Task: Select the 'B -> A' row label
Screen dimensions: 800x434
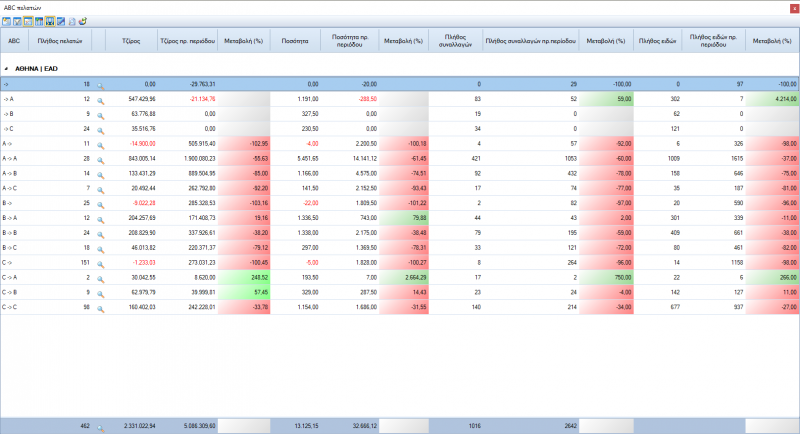Action: (x=10, y=218)
